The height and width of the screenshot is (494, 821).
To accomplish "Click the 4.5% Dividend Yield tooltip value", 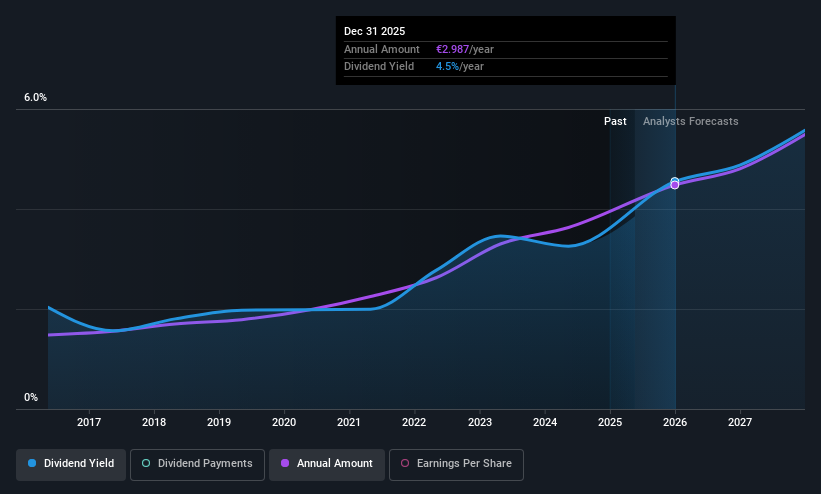I will 447,67.
